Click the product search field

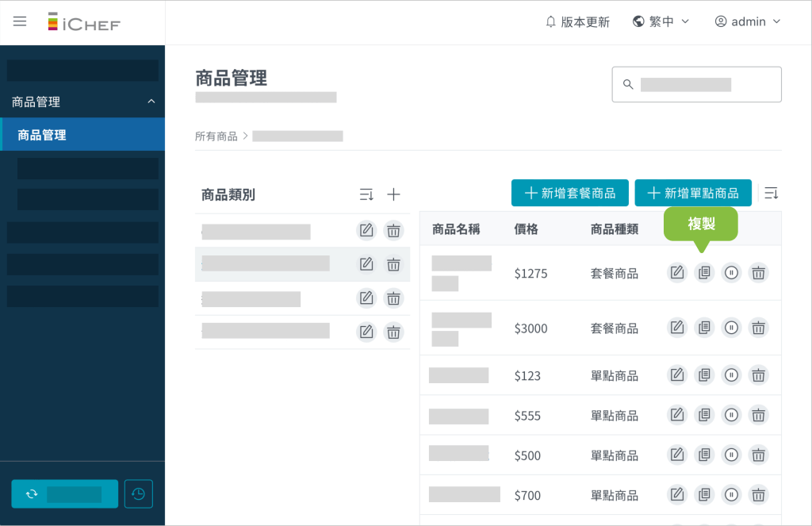tap(696, 84)
